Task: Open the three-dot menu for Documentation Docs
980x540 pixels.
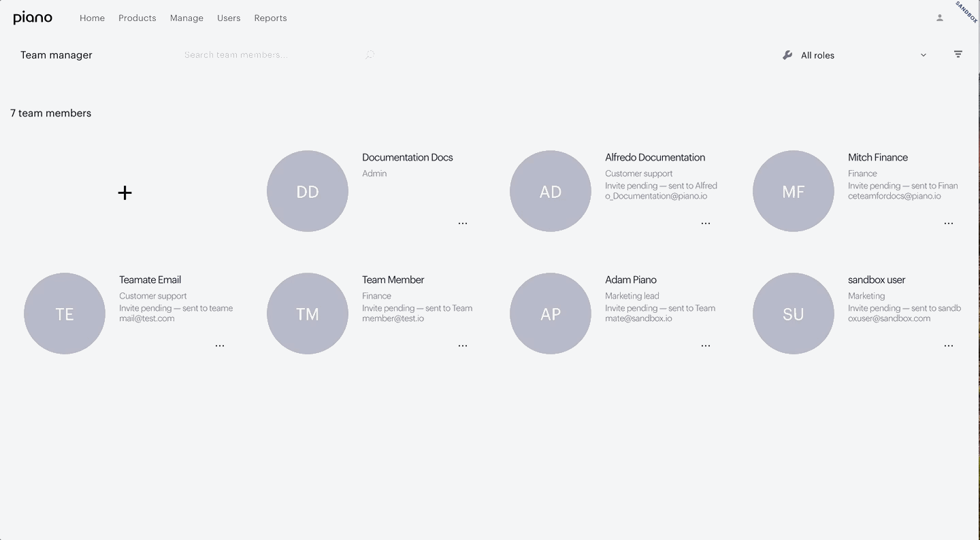Action: 463,223
